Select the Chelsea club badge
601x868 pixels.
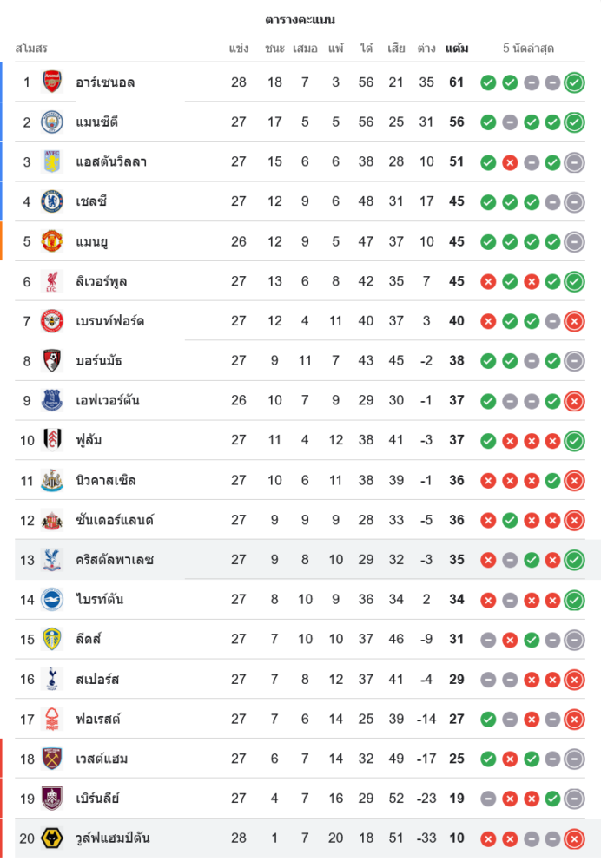point(52,201)
